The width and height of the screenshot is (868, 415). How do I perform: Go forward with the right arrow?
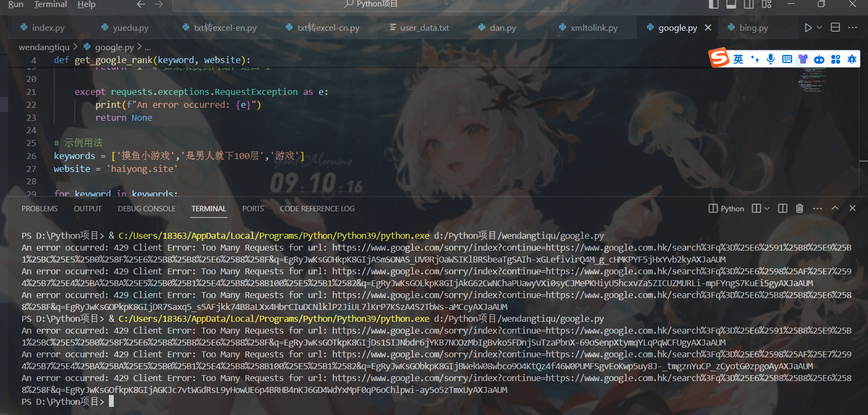tap(159, 4)
